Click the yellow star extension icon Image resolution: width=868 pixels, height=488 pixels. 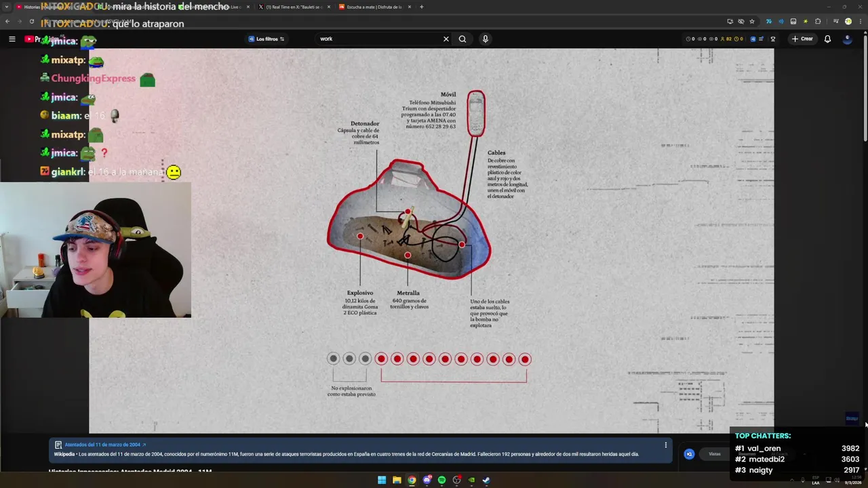coord(805,22)
